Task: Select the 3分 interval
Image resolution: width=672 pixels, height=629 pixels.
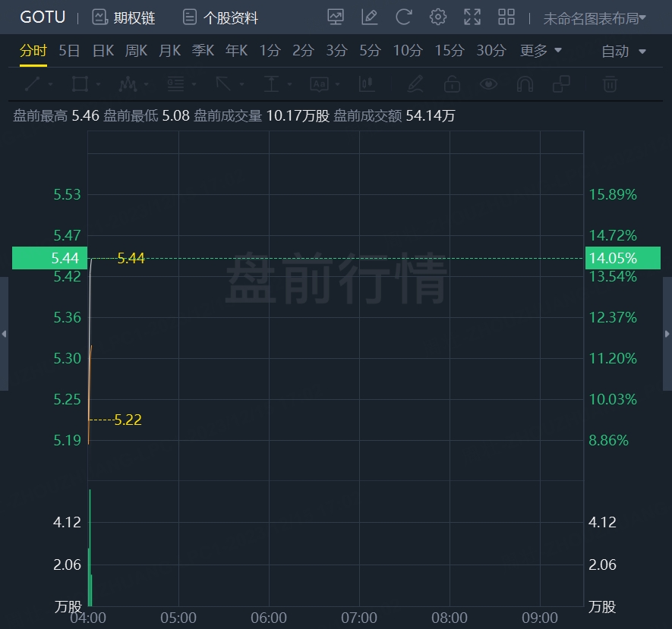Action: (x=337, y=51)
